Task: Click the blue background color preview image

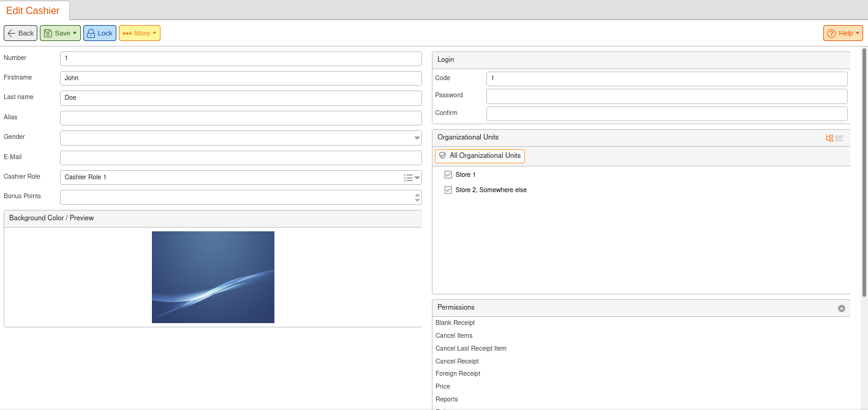Action: [x=213, y=277]
